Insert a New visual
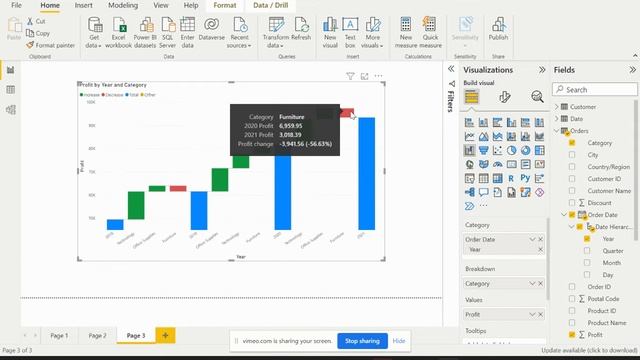Screen dimensions: 640x360 (330, 33)
